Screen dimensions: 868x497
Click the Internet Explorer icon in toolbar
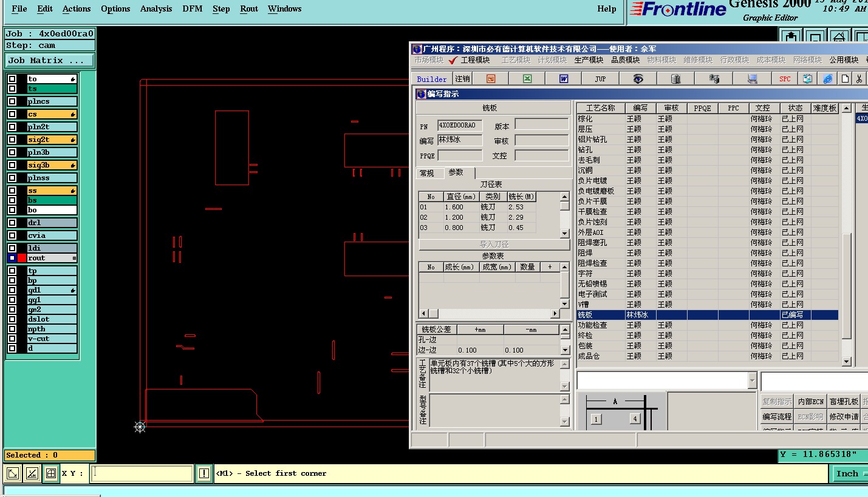[827, 79]
